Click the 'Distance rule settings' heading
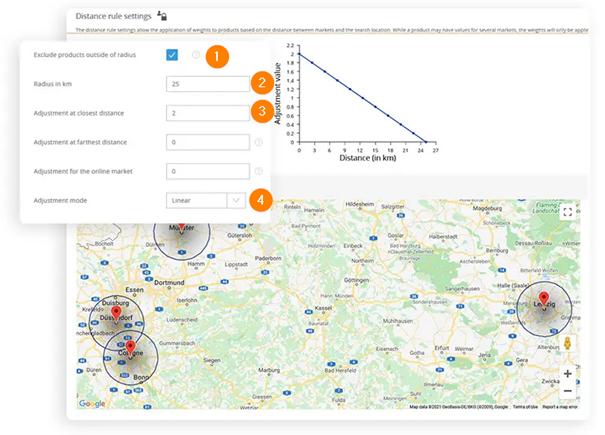Screen dimensions: 605x435 (113, 16)
